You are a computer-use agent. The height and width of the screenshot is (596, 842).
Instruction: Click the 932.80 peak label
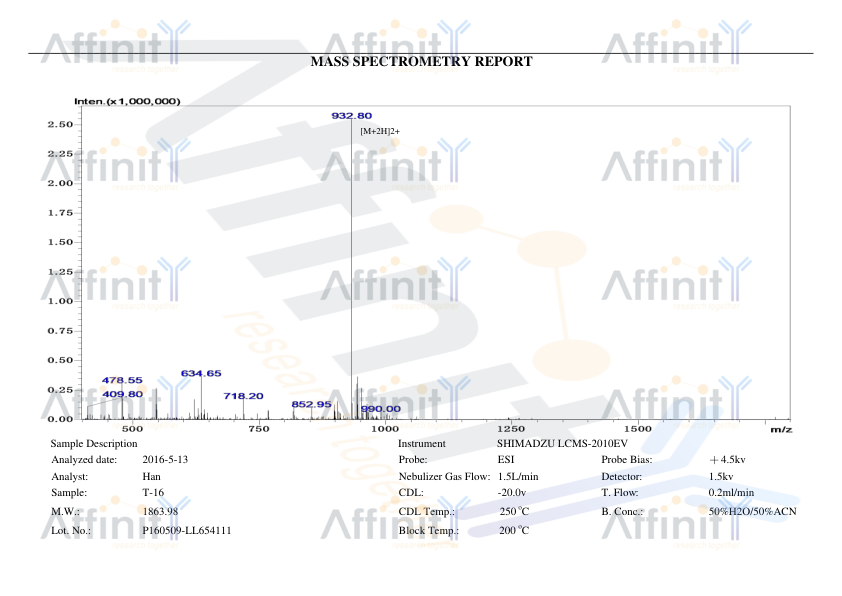tap(352, 115)
